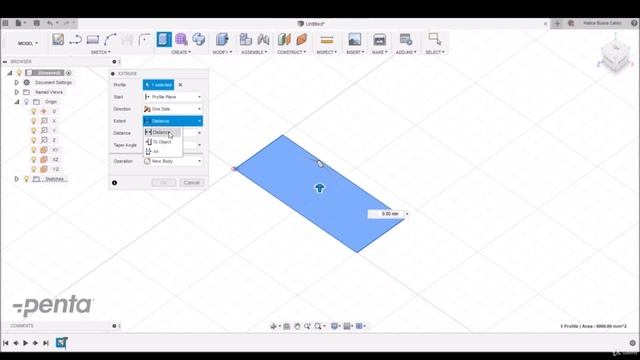
Task: Expand the Named Views tree node
Action: [17, 92]
